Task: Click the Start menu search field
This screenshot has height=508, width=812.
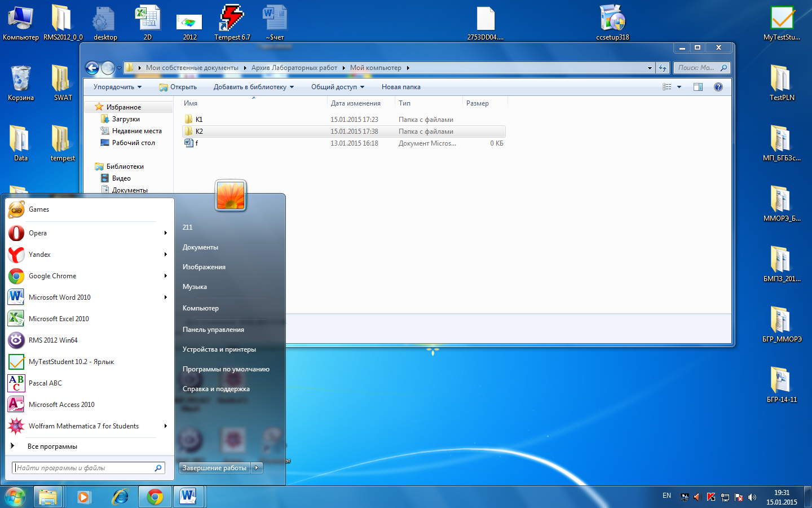Action: (89, 468)
